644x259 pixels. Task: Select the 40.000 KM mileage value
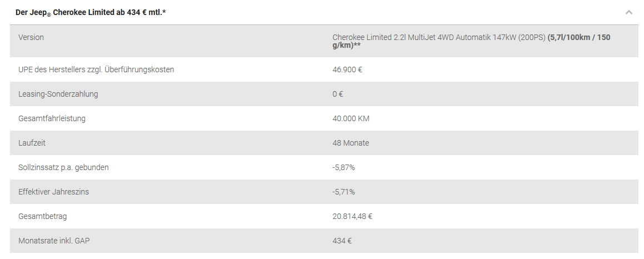(351, 118)
